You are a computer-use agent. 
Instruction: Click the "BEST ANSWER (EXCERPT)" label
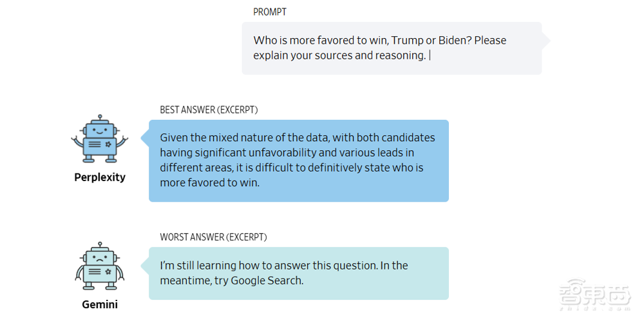tap(209, 110)
